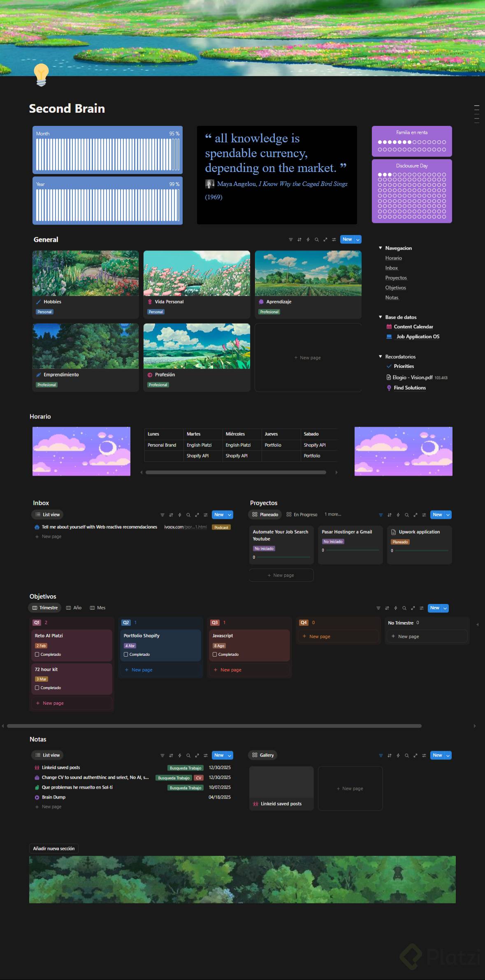Click the Month progress bar widget
The image size is (485, 980).
pos(107,150)
